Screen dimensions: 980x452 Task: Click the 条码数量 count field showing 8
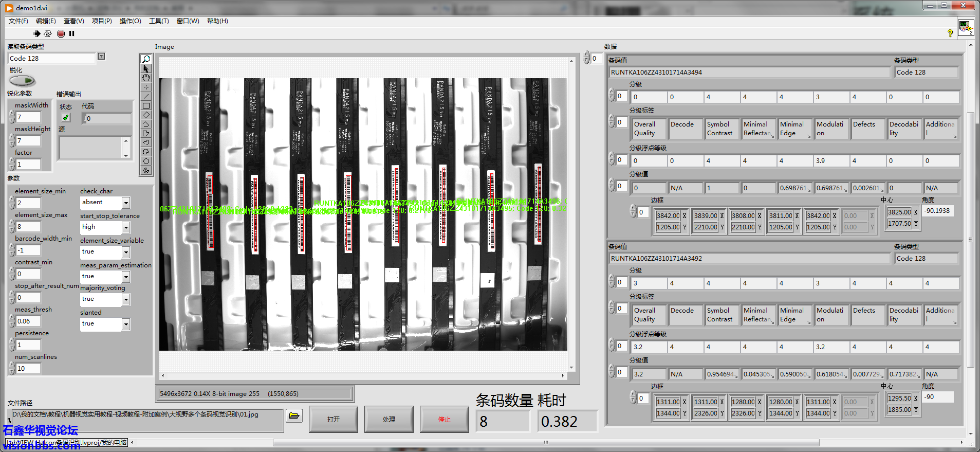(503, 422)
